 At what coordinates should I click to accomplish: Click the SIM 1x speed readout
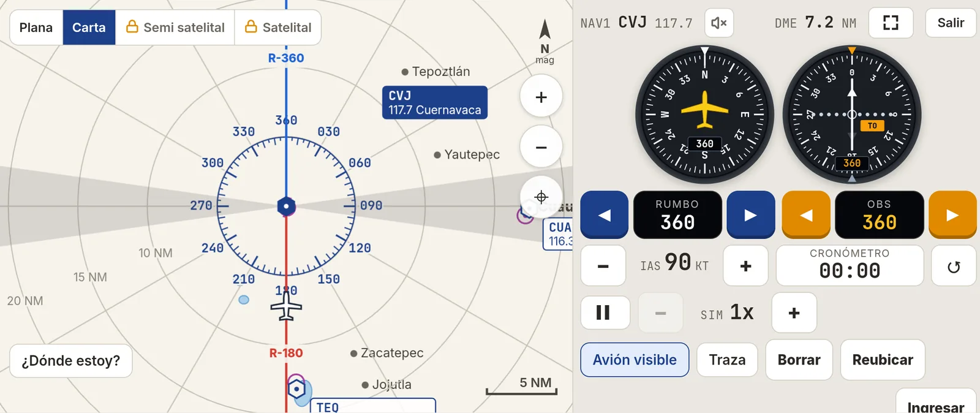727,313
